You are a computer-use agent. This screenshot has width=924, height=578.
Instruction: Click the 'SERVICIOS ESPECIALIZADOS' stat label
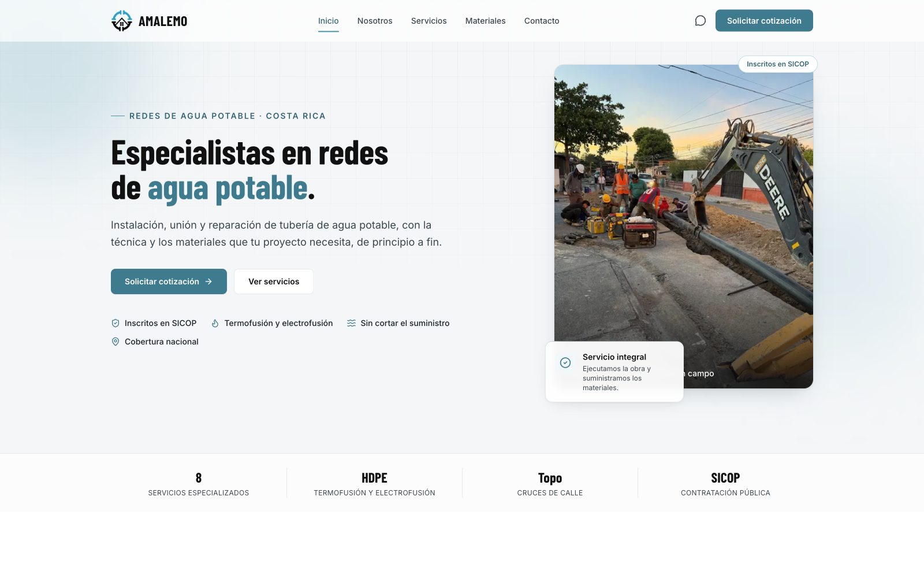click(x=199, y=493)
